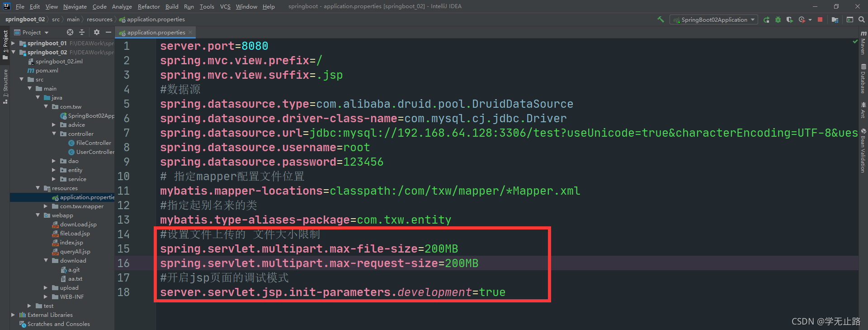The width and height of the screenshot is (868, 330).
Task: Click the Profiler run icon
Action: [802, 19]
